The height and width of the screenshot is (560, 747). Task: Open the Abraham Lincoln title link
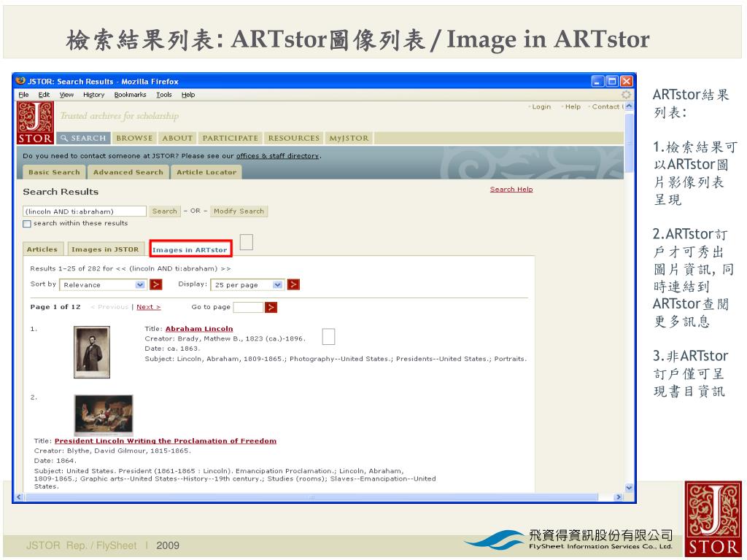coord(199,329)
